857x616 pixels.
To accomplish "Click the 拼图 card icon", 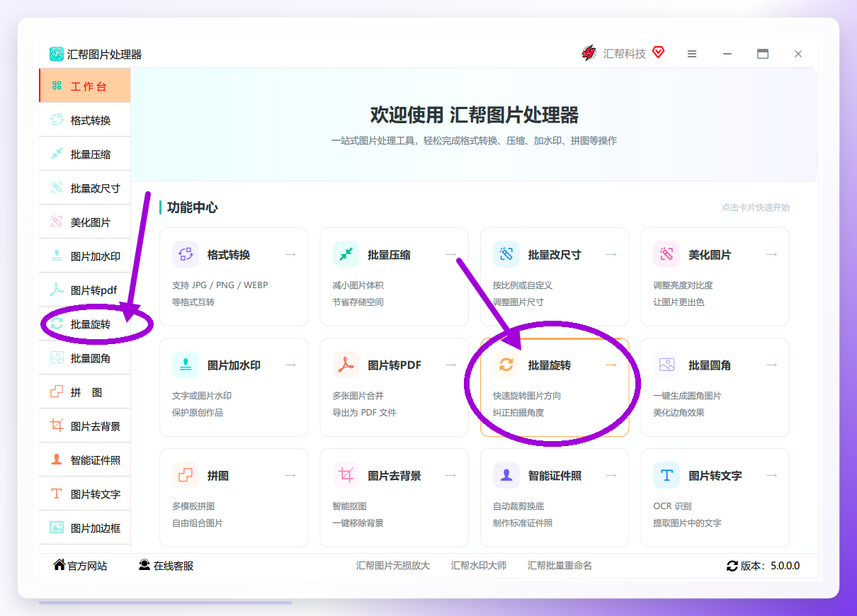I will coord(186,475).
